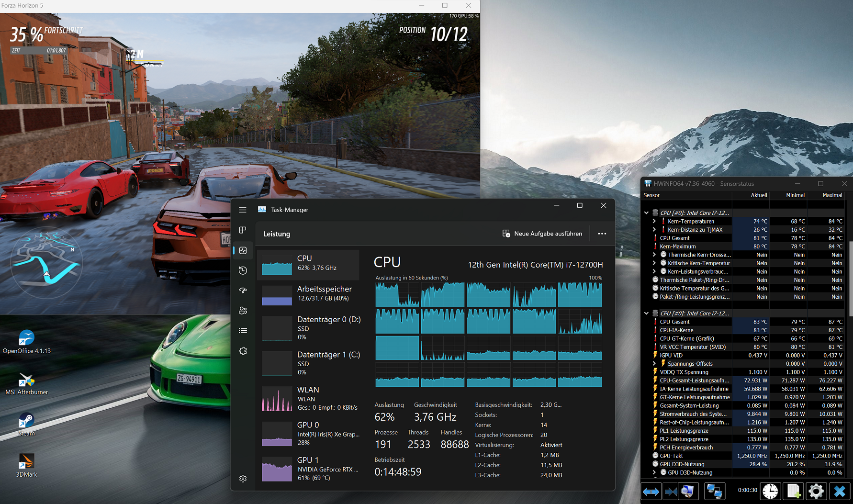Open App history page in Task Manager

click(243, 270)
